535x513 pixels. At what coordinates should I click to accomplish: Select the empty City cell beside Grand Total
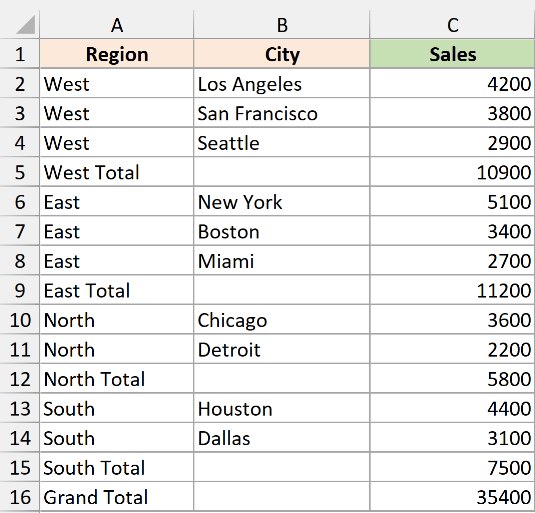(x=282, y=497)
